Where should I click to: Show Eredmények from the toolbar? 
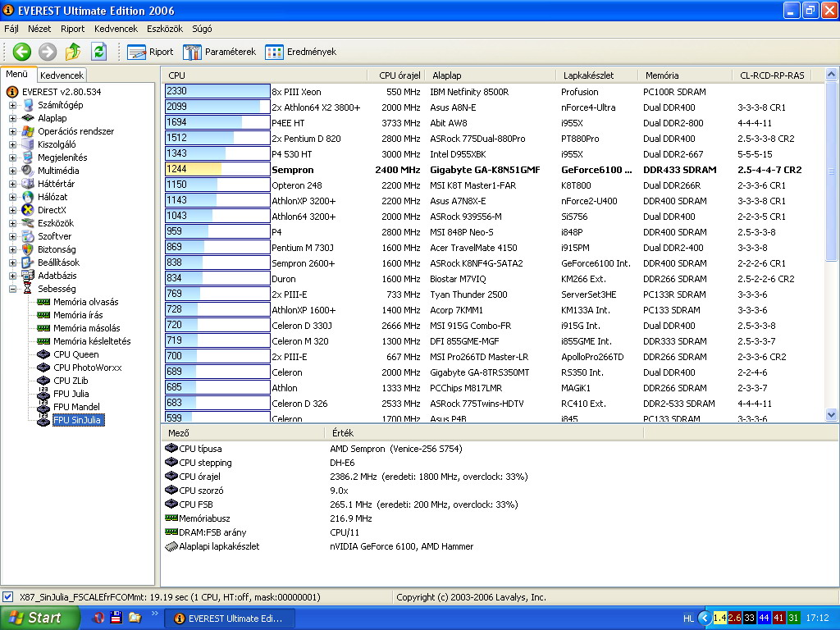300,52
